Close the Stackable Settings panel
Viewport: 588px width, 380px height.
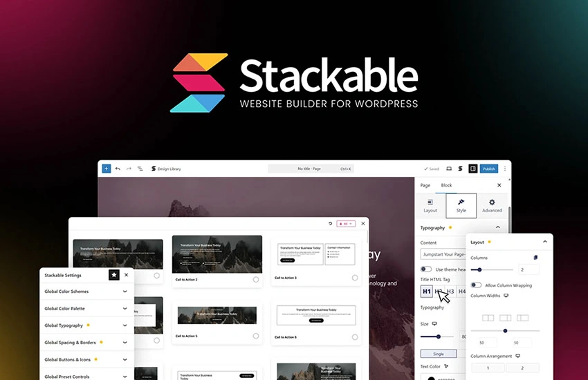click(x=127, y=275)
